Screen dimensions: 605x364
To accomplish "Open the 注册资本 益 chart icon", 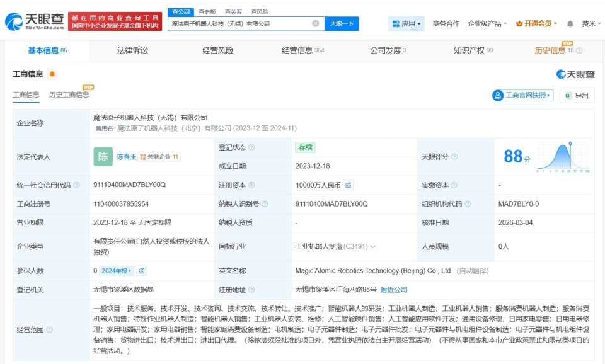I will click(x=347, y=185).
